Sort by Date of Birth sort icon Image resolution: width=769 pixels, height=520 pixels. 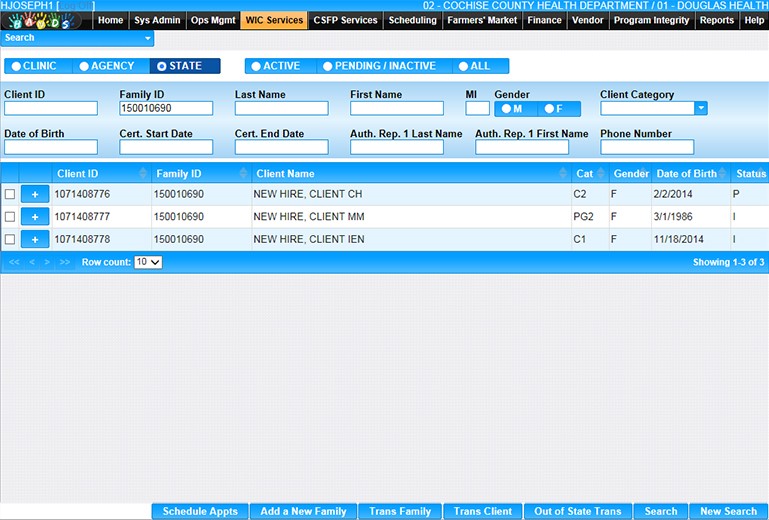point(725,174)
